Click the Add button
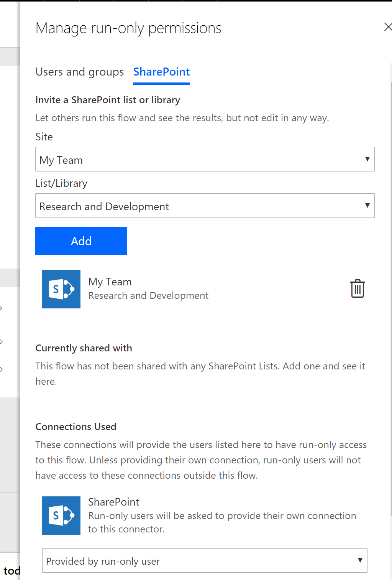The image size is (392, 580). pos(81,241)
